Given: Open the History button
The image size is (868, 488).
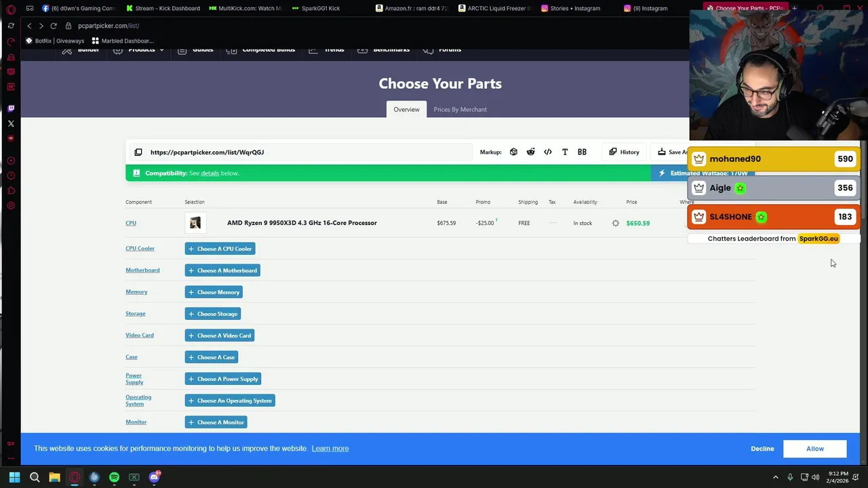Looking at the screenshot, I should pos(624,152).
